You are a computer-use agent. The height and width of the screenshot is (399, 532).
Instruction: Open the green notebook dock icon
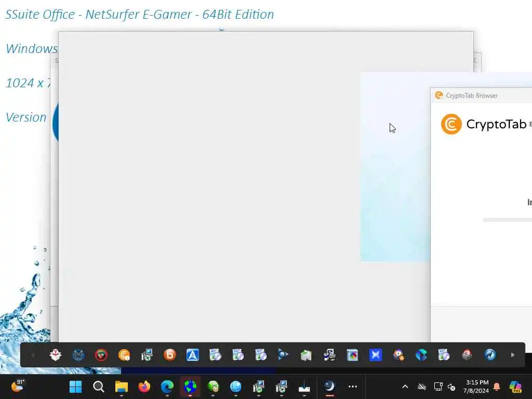[x=306, y=355]
